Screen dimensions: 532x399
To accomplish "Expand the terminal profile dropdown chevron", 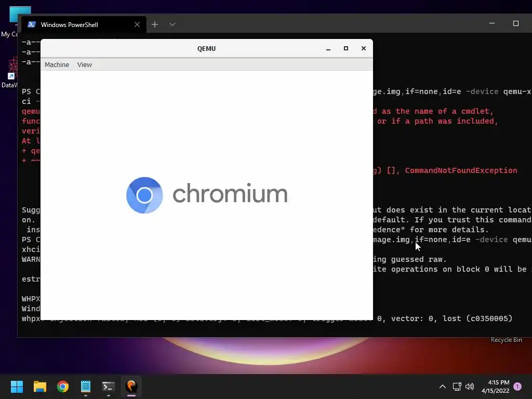I will tap(172, 24).
